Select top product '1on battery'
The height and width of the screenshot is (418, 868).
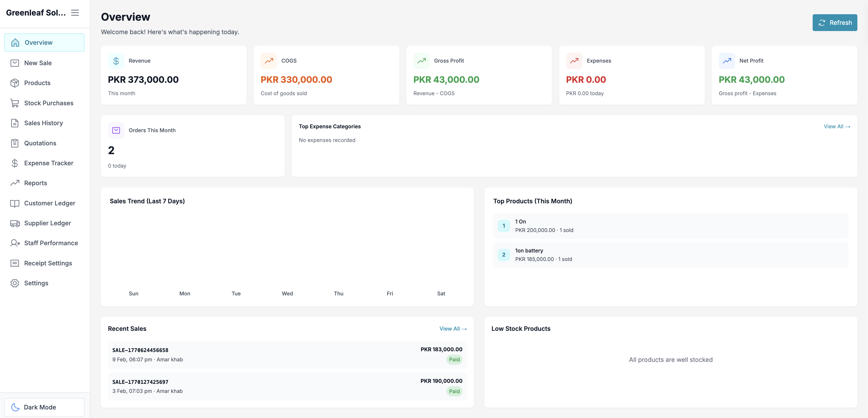671,255
